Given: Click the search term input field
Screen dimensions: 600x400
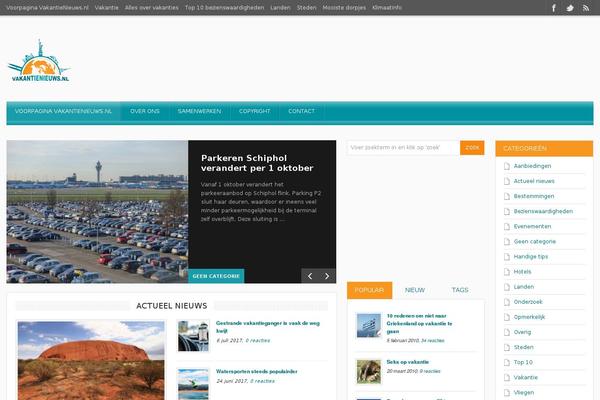Looking at the screenshot, I should [403, 147].
